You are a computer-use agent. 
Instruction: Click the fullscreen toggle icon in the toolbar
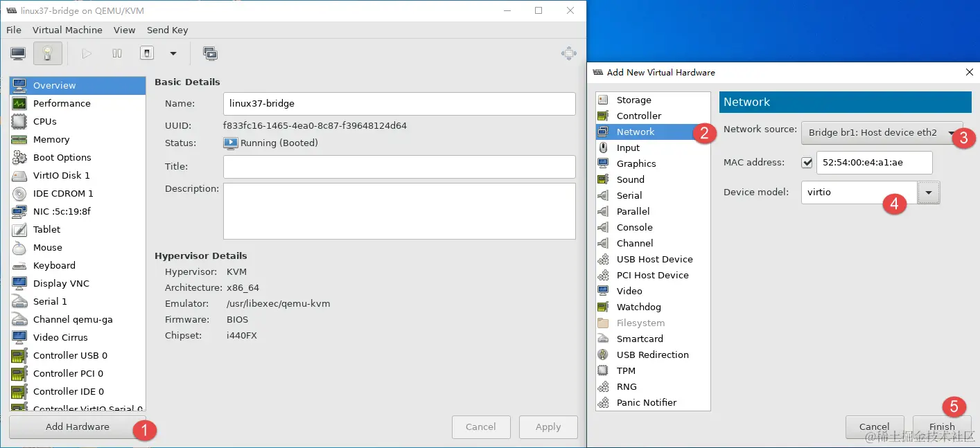pyautogui.click(x=568, y=53)
